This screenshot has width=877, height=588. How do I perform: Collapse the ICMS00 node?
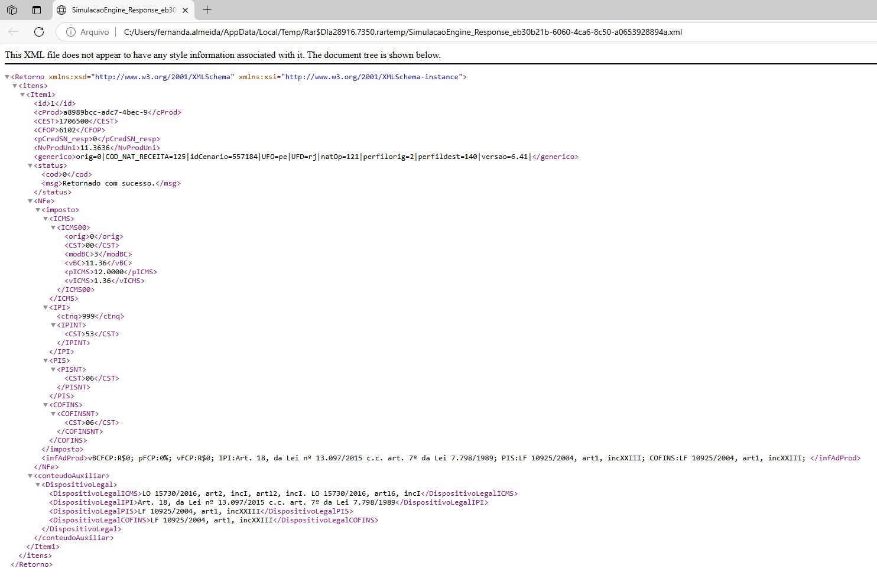[53, 228]
